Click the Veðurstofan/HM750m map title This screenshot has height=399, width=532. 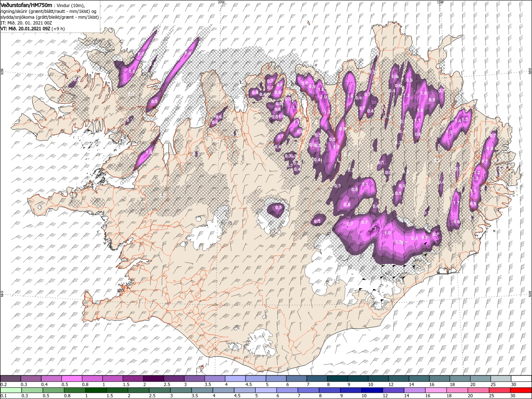click(26, 5)
